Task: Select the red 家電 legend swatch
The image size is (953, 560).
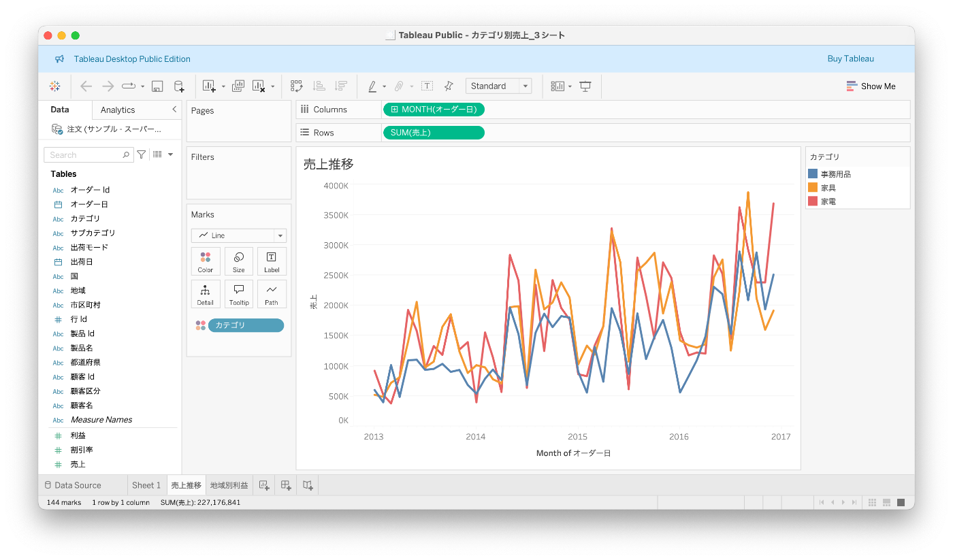Action: click(813, 201)
